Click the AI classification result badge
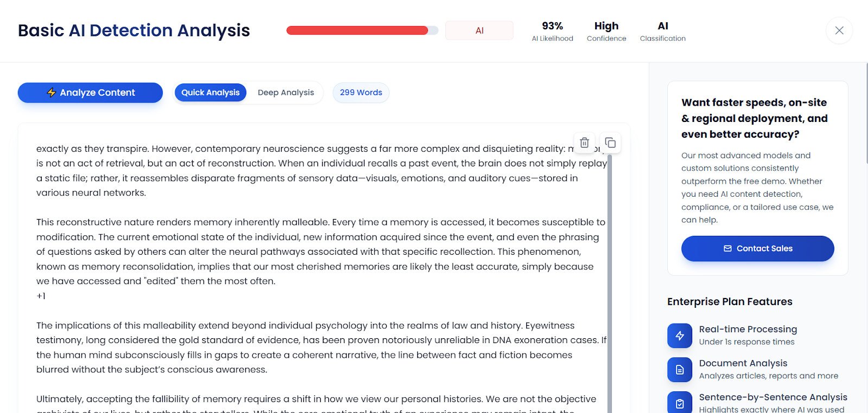 [x=479, y=30]
